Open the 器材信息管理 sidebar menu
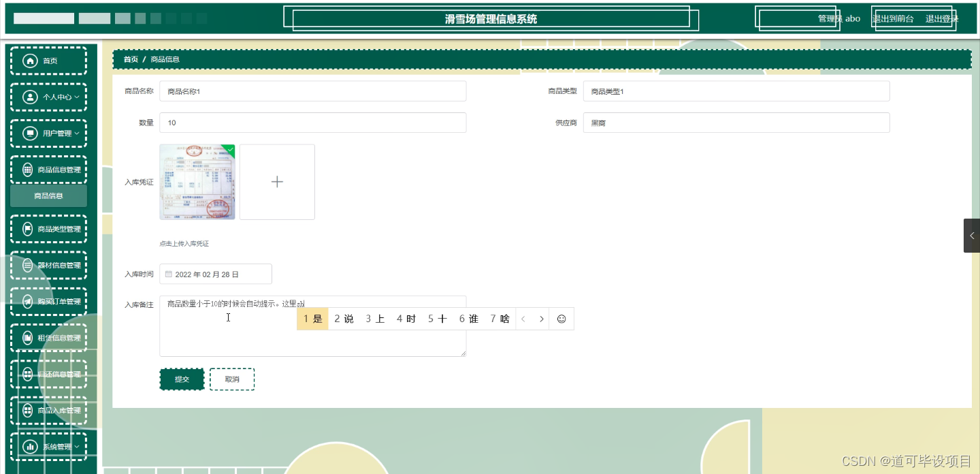The image size is (980, 474). point(48,265)
